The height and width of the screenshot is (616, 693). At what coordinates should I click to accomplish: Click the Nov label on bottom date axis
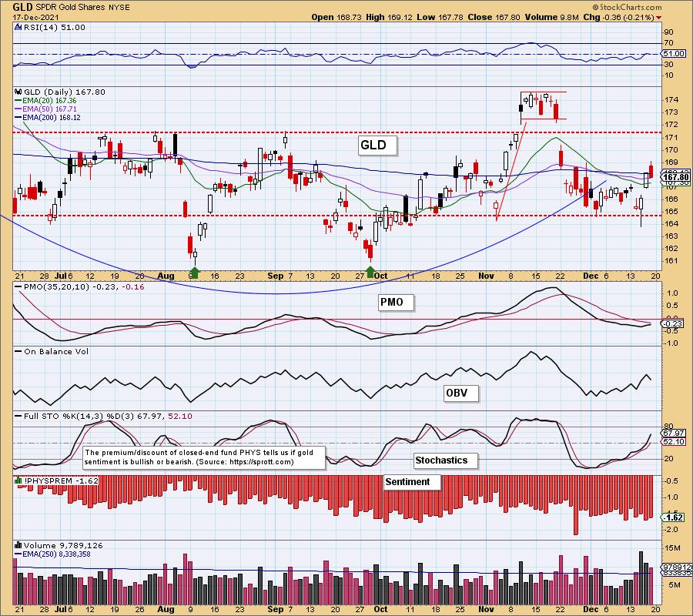(486, 609)
